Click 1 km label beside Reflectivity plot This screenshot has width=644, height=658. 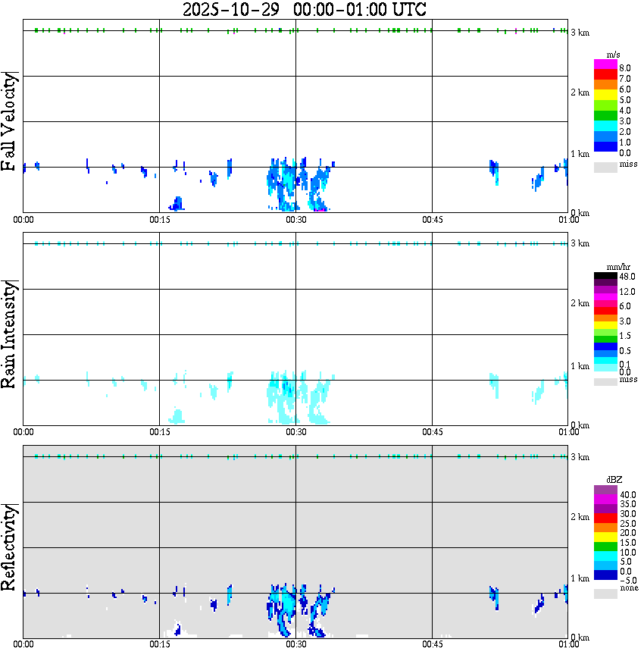pyautogui.click(x=580, y=578)
